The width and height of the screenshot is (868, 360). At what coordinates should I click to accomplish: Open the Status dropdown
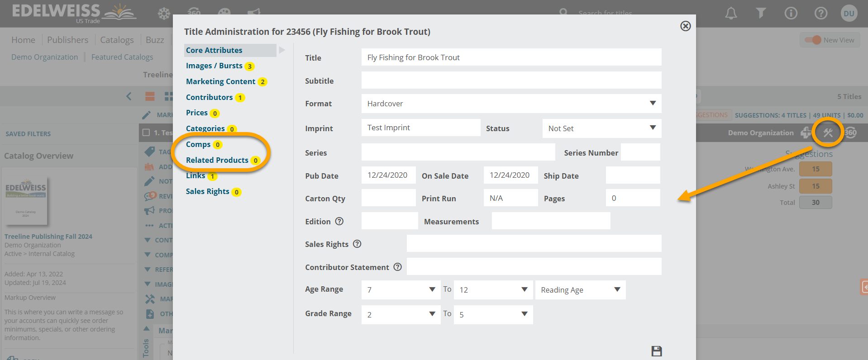click(x=601, y=128)
